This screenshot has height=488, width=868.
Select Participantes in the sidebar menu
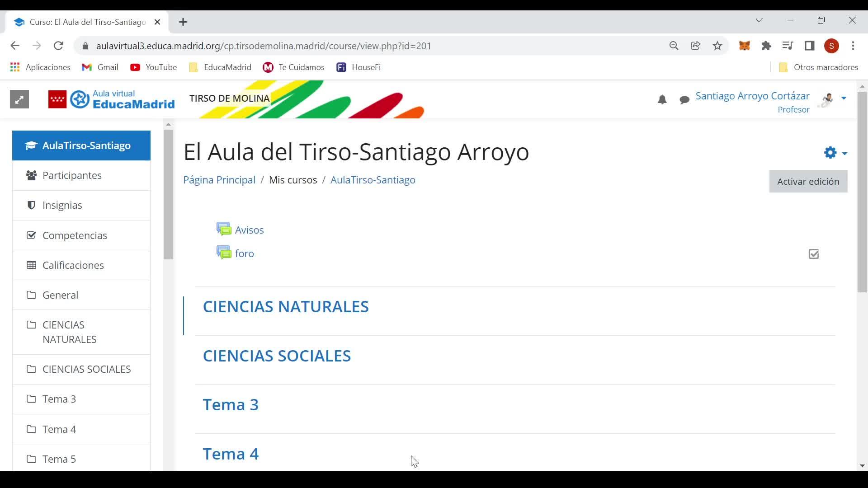pos(72,175)
